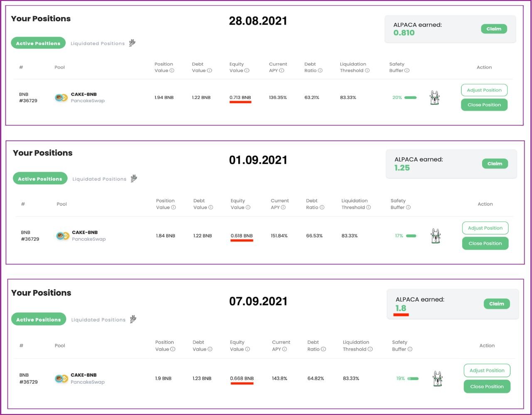This screenshot has height=415, width=532.
Task: Claim the 1.8 ALPACA earned
Action: pyautogui.click(x=496, y=304)
